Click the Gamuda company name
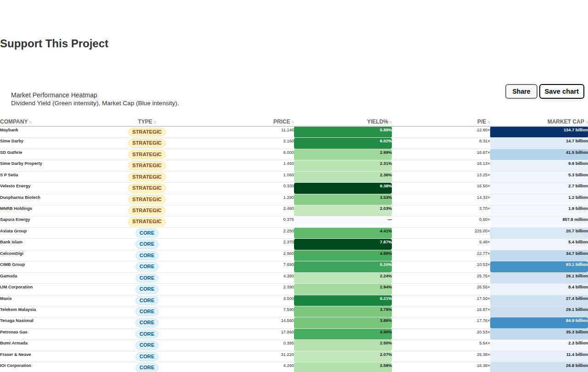The height and width of the screenshot is (372, 588). coord(9,276)
